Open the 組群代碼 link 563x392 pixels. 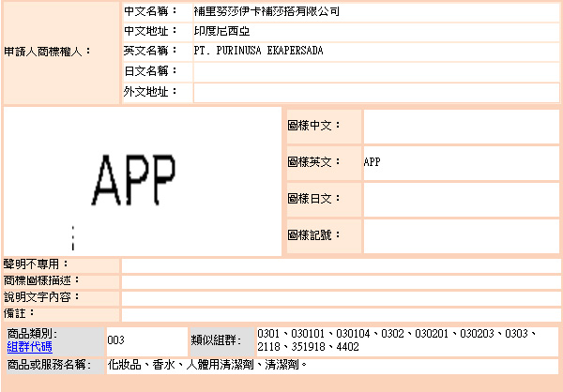tap(30, 347)
